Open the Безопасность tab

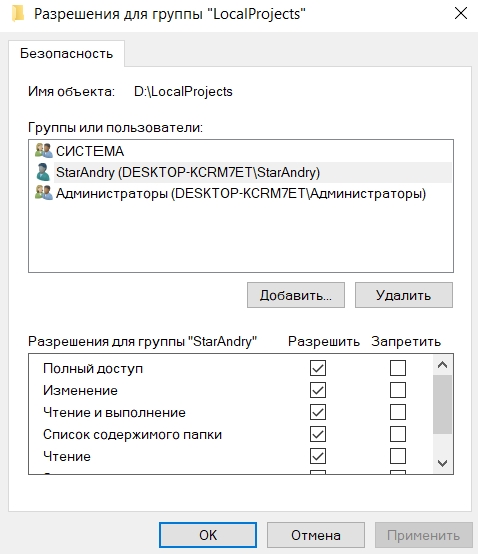tap(66, 53)
